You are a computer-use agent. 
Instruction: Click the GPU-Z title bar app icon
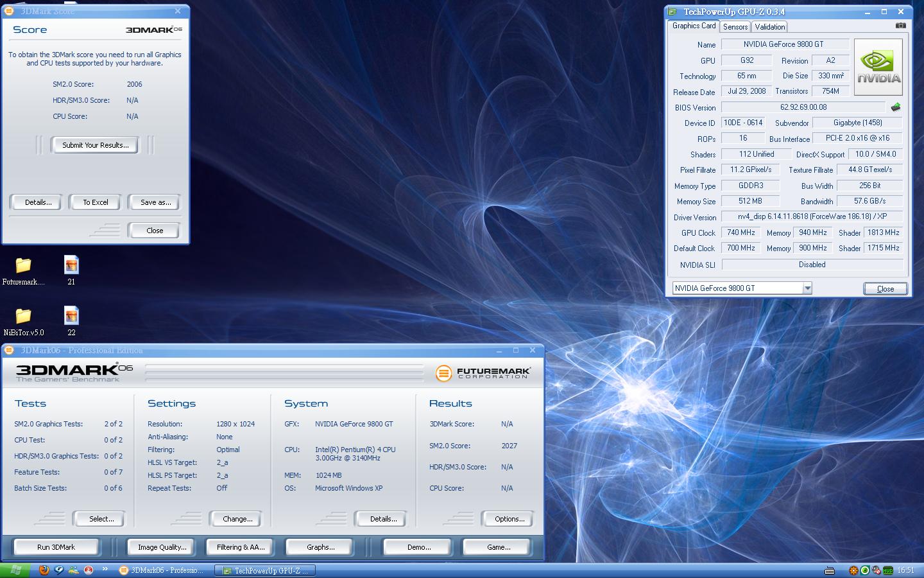[672, 12]
